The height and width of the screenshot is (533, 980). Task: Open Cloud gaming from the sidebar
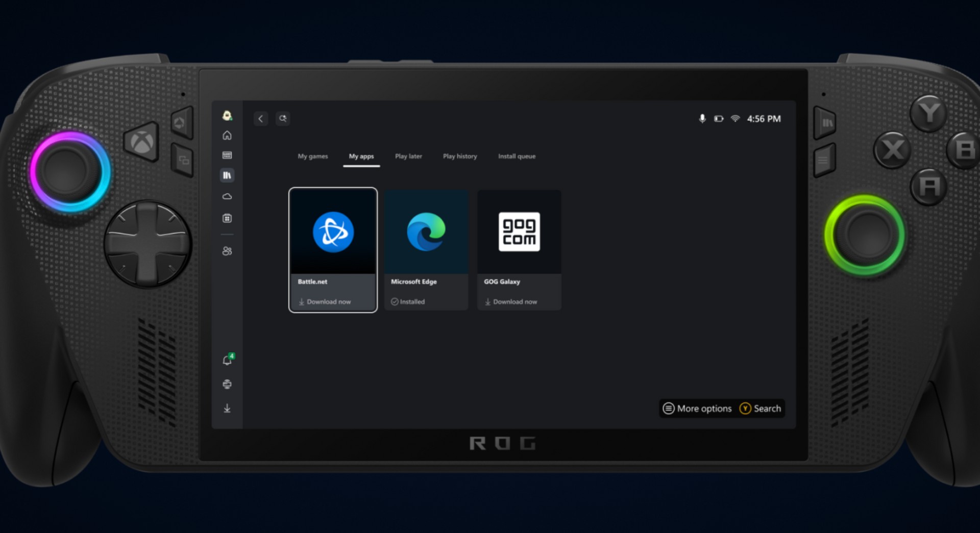click(x=227, y=196)
